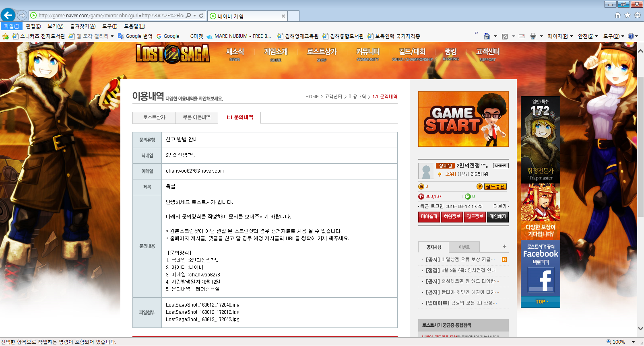Click the gold help question mark icon
This screenshot has height=346, width=644.
pos(479,186)
